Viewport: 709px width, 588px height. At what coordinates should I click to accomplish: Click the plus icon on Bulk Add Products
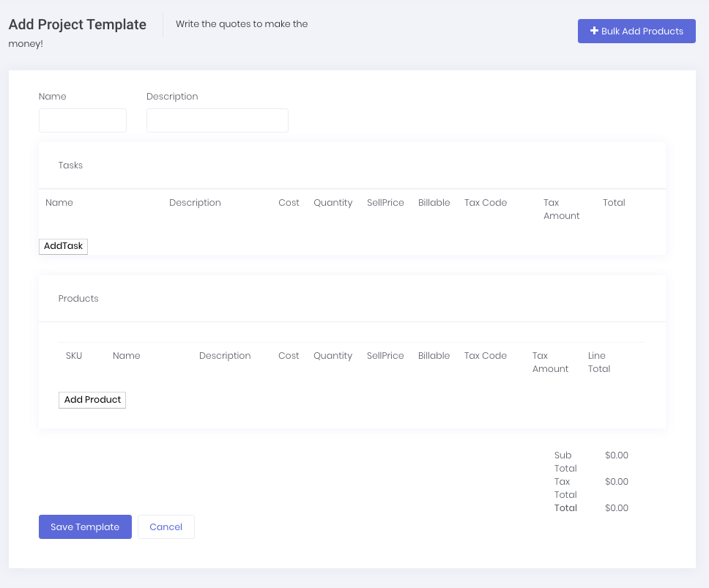tap(594, 31)
